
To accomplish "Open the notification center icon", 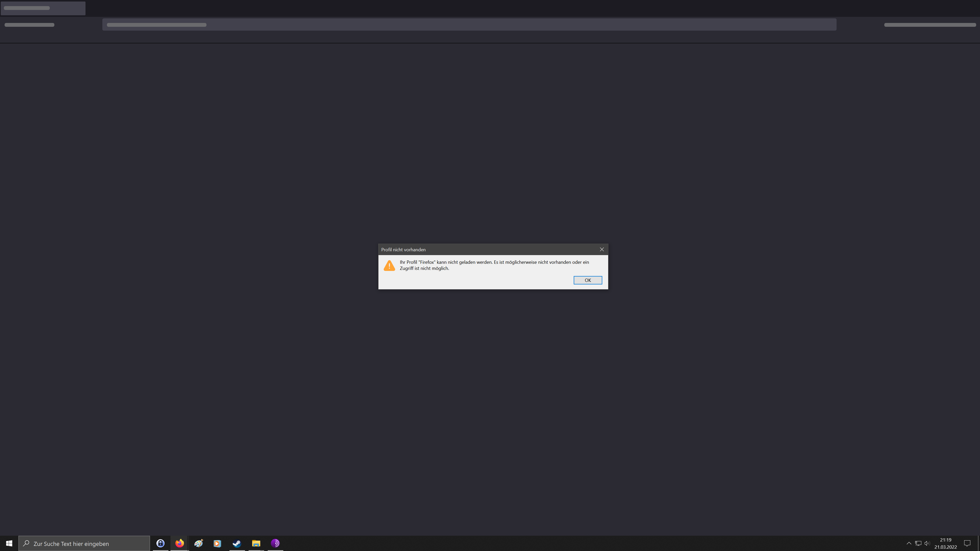I will (967, 543).
